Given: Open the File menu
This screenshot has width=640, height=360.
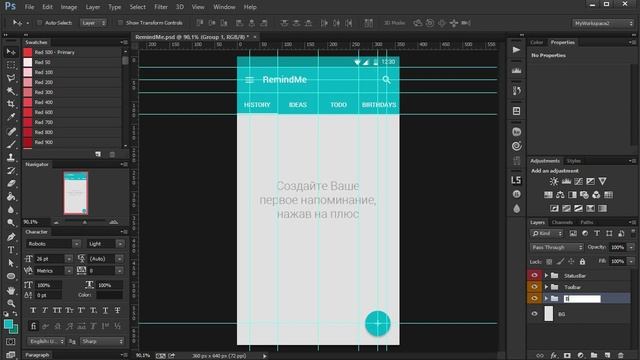Looking at the screenshot, I should click(29, 7).
